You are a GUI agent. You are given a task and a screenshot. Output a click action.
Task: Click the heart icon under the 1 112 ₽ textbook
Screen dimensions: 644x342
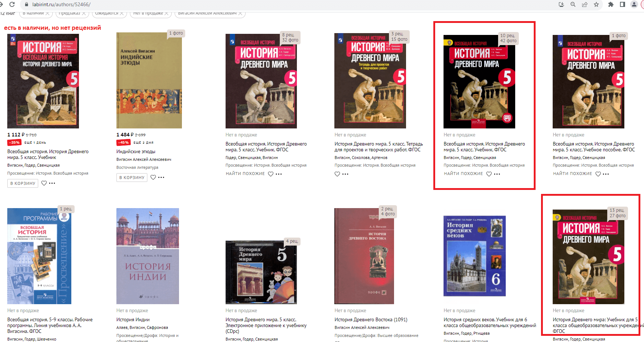(x=44, y=183)
